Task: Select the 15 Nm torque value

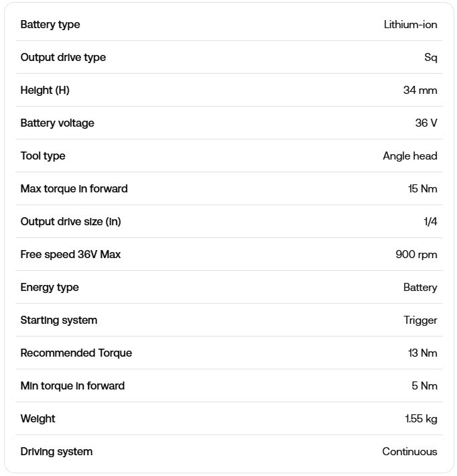Action: click(x=423, y=189)
